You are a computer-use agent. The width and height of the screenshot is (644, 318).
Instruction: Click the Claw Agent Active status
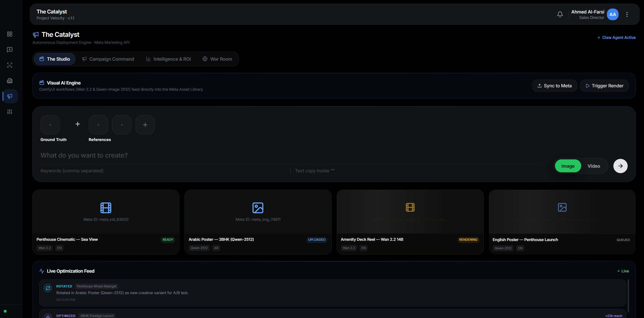point(617,38)
